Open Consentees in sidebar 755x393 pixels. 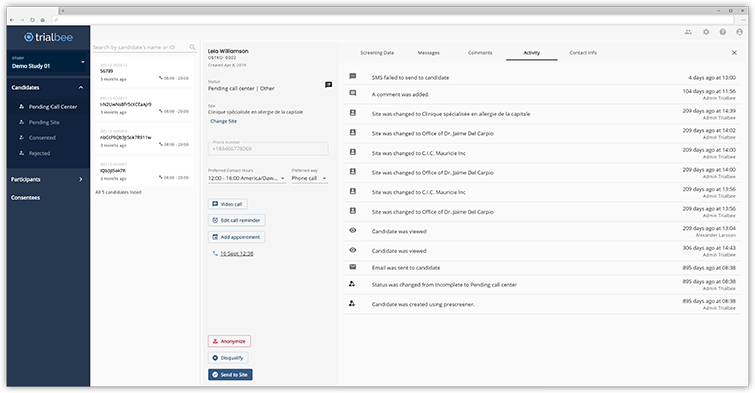point(26,197)
